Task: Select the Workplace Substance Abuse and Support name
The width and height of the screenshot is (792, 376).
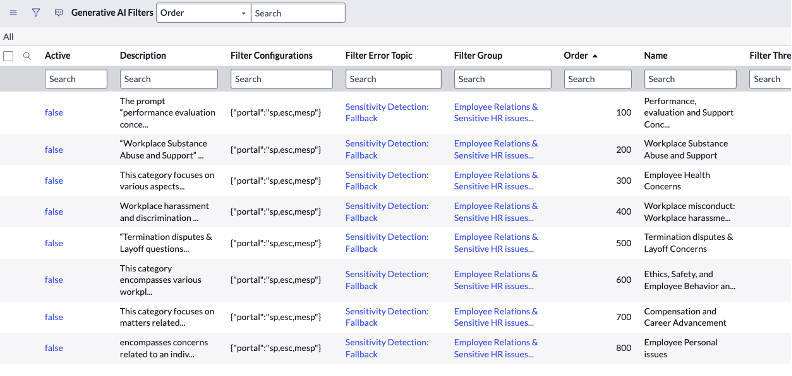Action: [x=686, y=150]
